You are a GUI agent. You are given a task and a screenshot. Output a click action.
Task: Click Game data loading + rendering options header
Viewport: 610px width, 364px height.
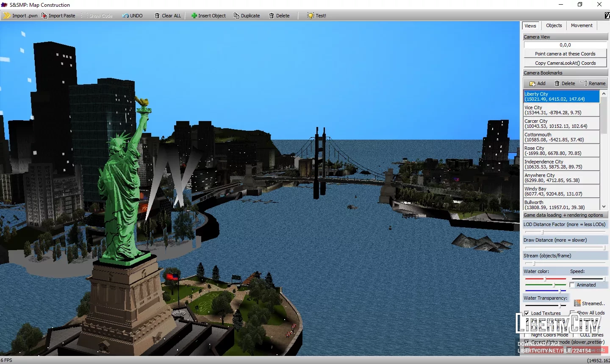coord(565,215)
